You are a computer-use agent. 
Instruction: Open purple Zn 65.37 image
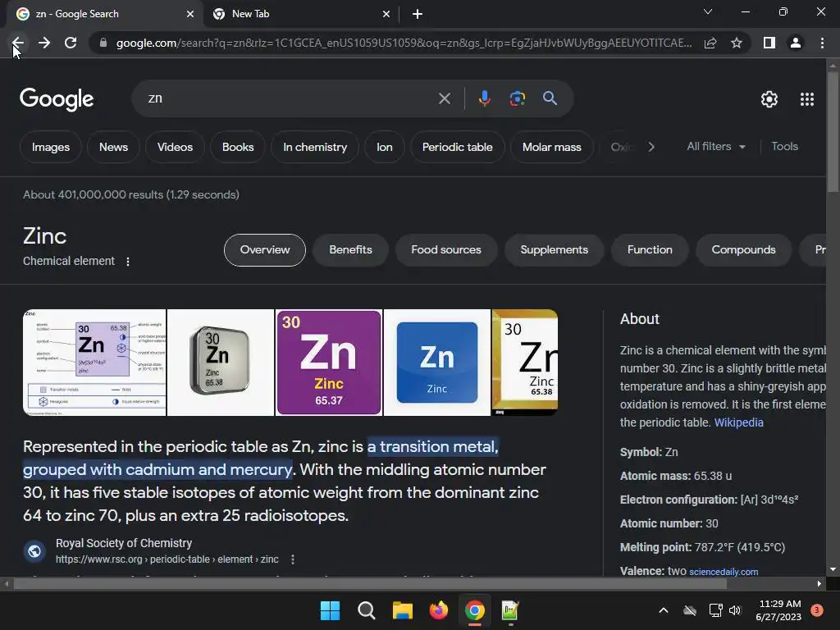click(329, 362)
